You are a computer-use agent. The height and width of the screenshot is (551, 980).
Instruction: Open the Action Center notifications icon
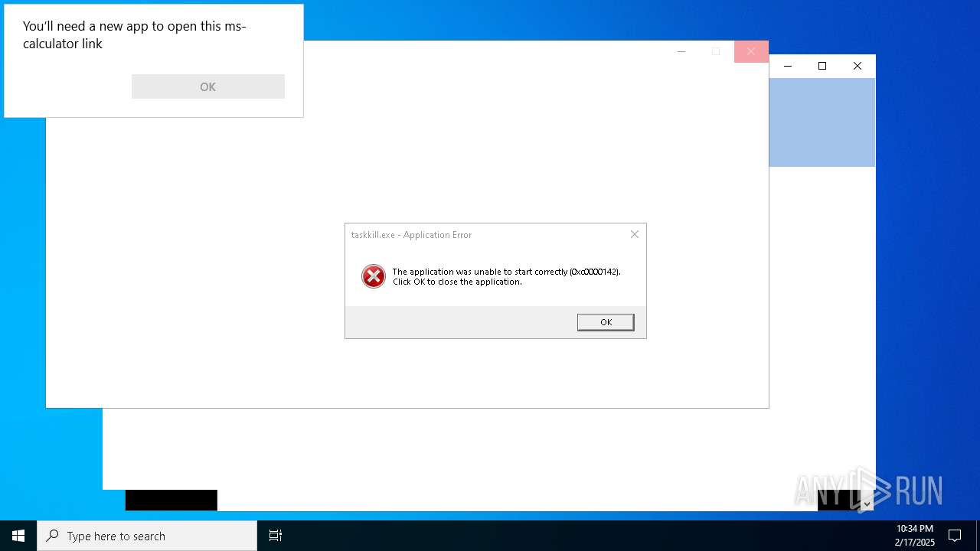(x=955, y=536)
